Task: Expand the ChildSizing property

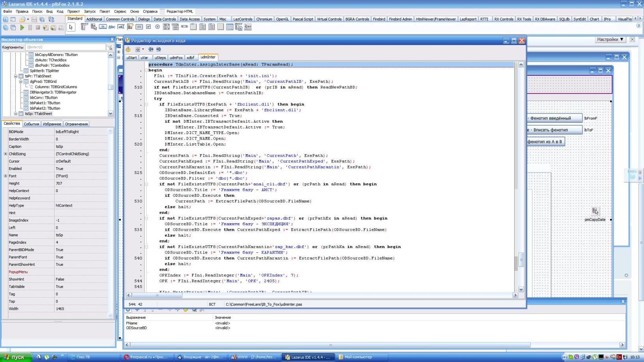Action: click(6, 154)
